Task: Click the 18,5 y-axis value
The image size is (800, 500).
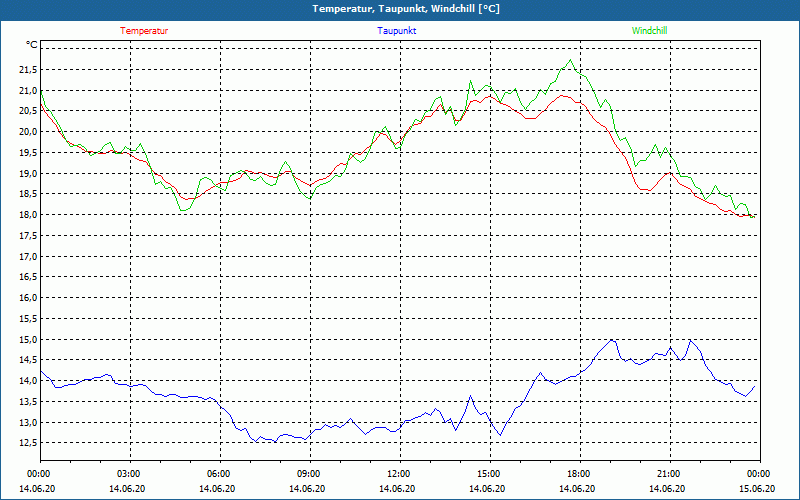Action: [28, 194]
